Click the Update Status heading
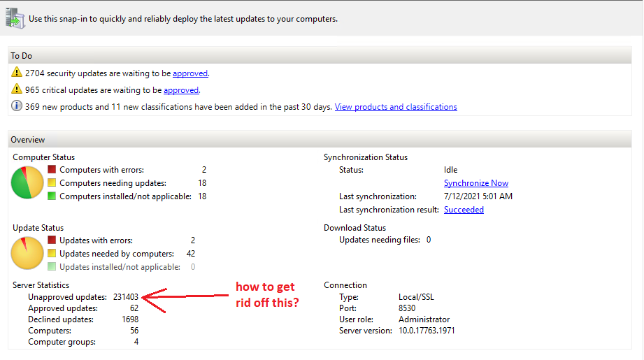 click(38, 228)
